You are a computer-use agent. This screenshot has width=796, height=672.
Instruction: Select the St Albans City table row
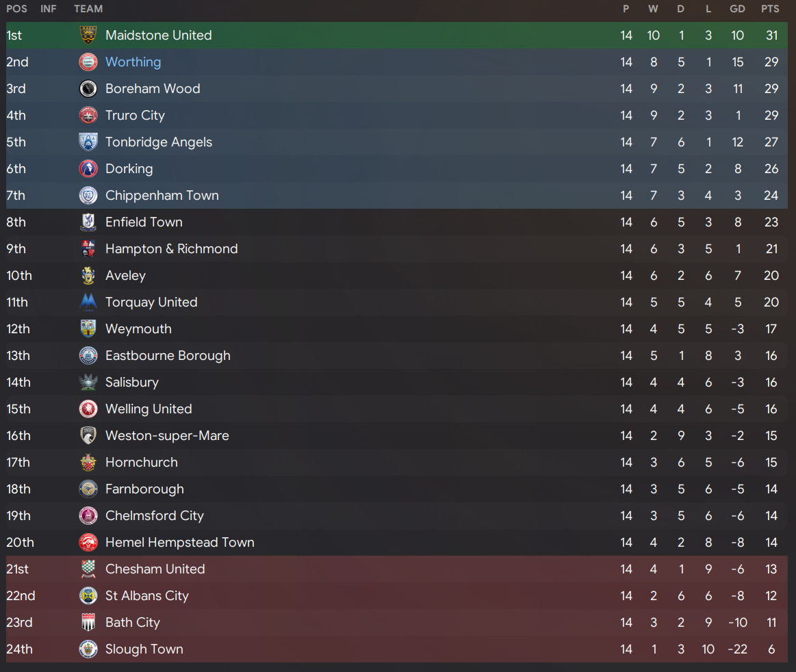point(397,596)
